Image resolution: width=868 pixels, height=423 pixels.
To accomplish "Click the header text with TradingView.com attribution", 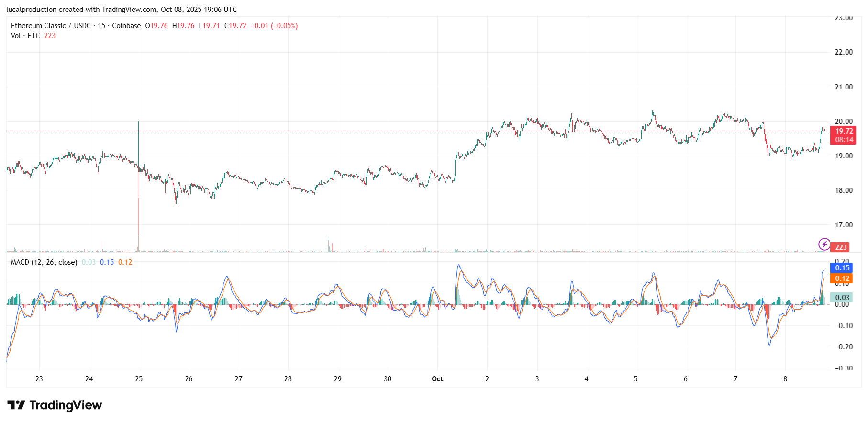I will click(x=122, y=10).
